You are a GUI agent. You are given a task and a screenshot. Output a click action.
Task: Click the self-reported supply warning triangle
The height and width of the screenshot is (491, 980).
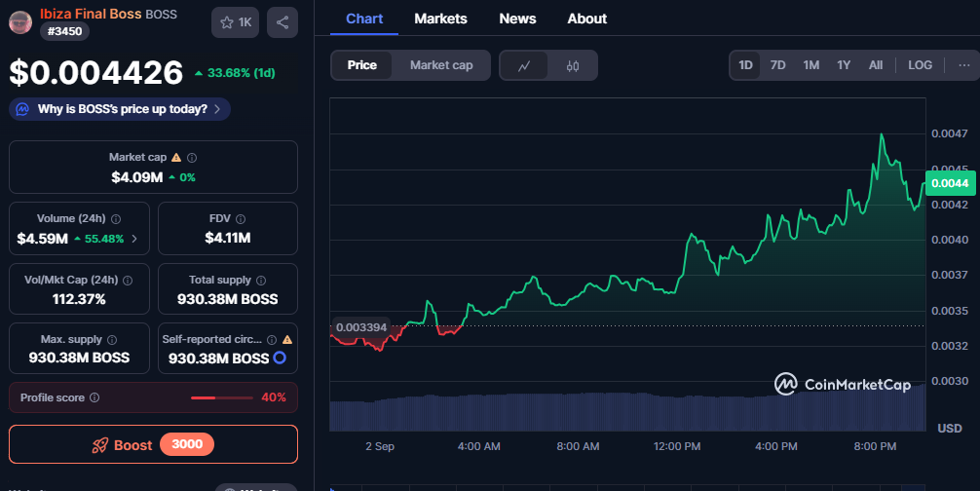pyautogui.click(x=286, y=340)
